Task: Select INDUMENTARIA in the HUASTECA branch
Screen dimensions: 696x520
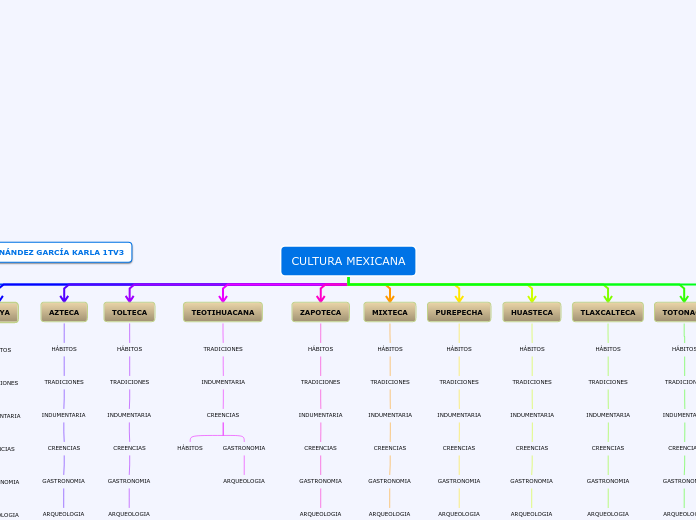Action: (532, 415)
